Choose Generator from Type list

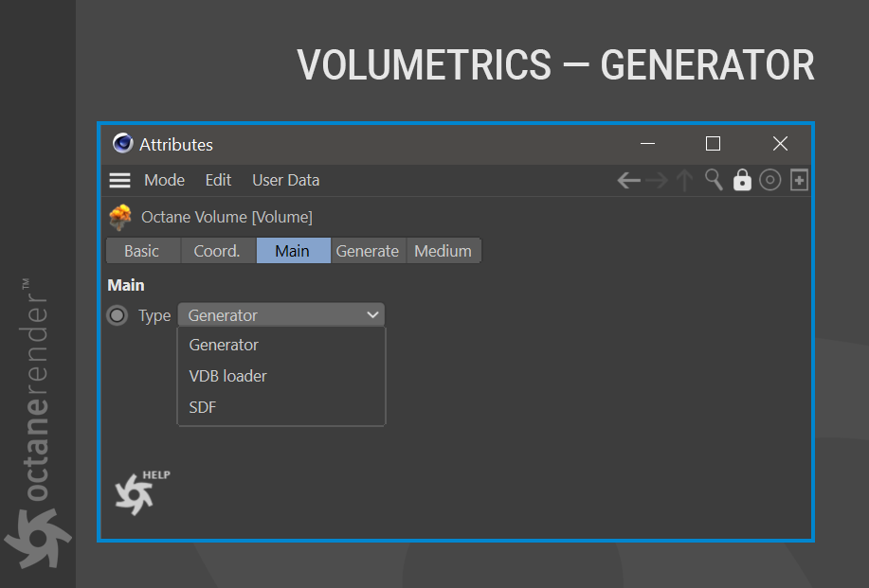281,345
